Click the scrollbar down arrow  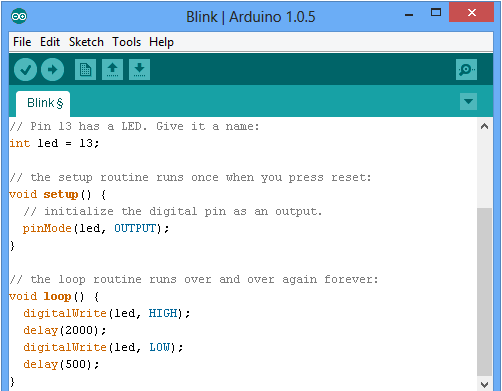coord(485,384)
